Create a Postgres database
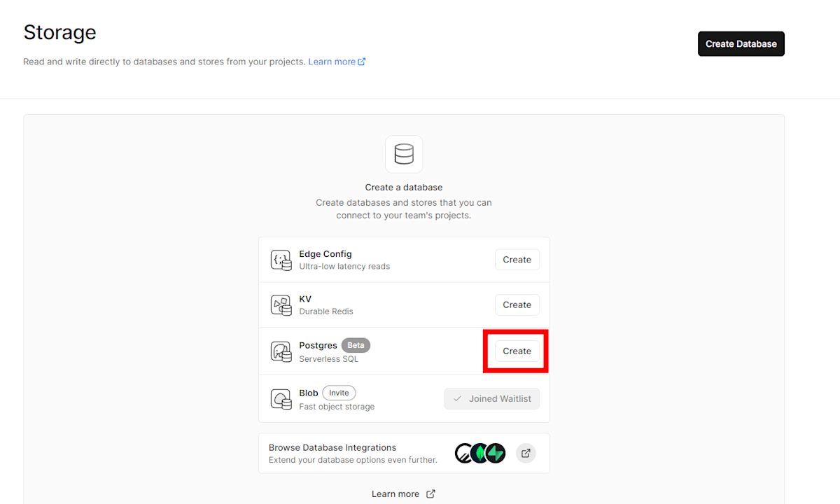Viewport: 840px width, 504px height. point(517,351)
